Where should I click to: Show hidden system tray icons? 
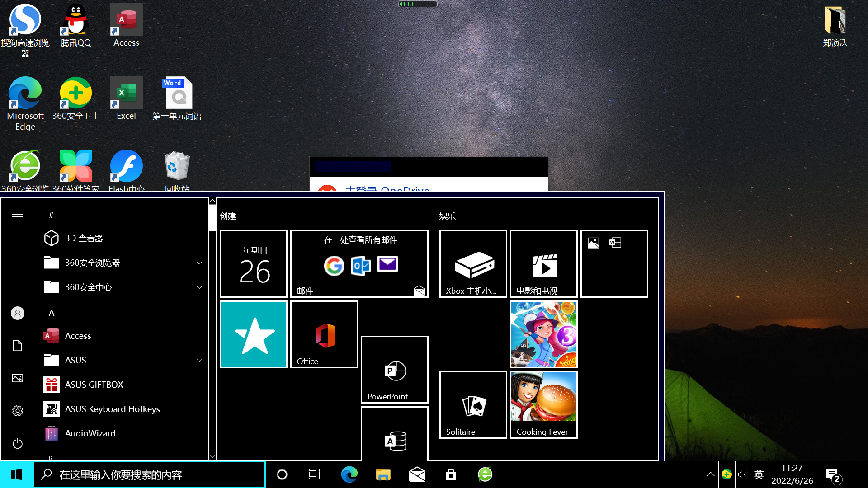coord(711,474)
